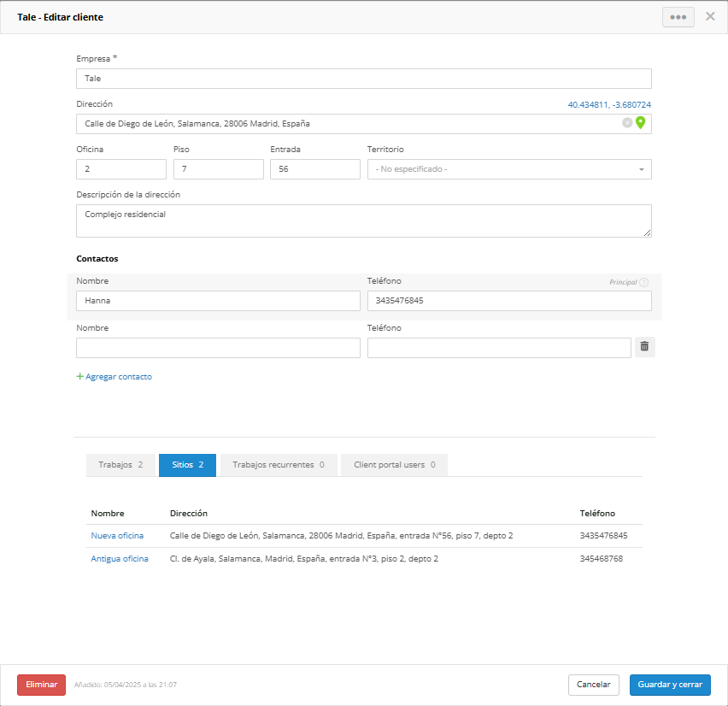Open the Trabajos recurrentes tab

pyautogui.click(x=279, y=465)
